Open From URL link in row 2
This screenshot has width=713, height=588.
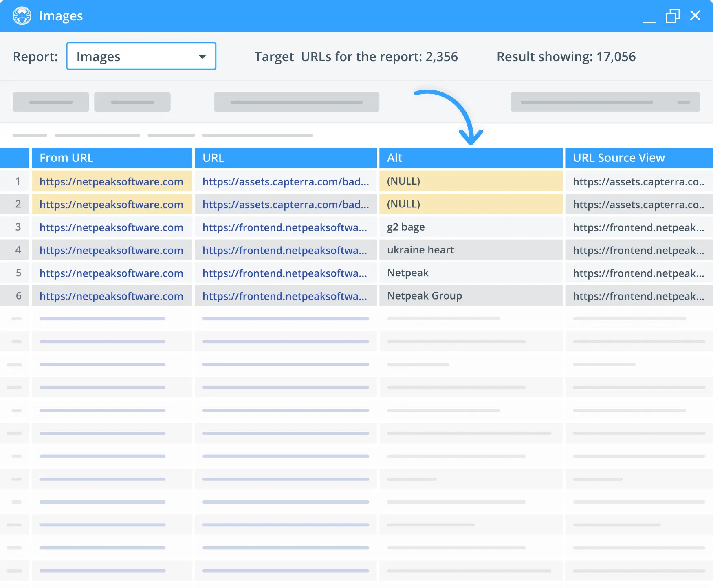[x=111, y=204]
